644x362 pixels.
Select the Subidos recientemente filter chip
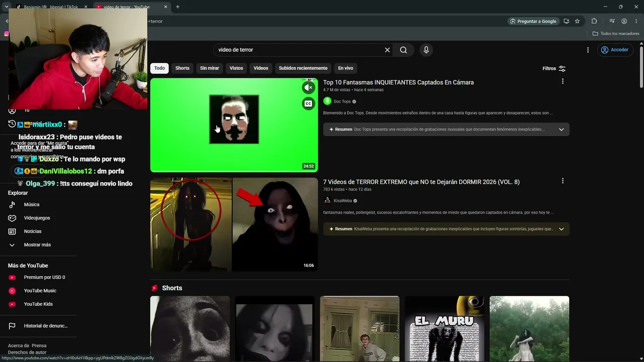coord(303,68)
